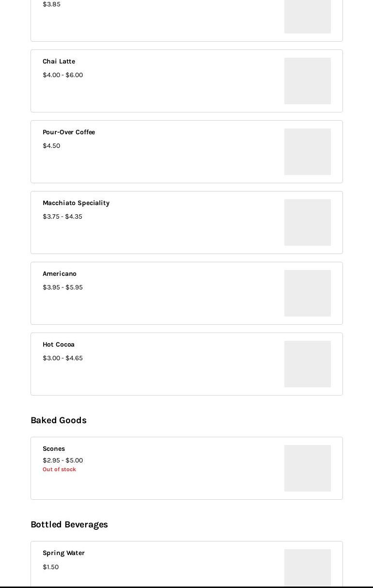
Task: Open the Spring Water item
Action: point(186,564)
